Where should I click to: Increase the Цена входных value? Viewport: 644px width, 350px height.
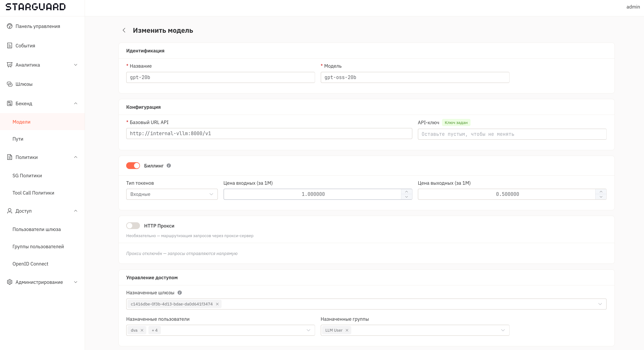(x=406, y=191)
